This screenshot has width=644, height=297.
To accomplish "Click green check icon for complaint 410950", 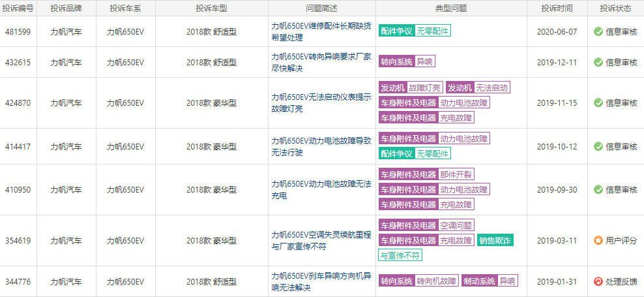I will 598,190.
